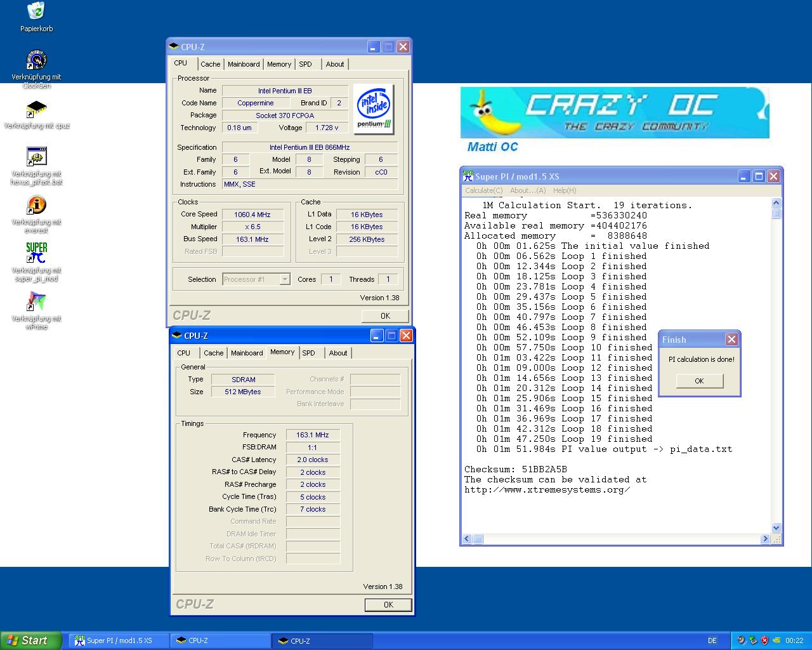This screenshot has width=812, height=650.
Task: Click the second system tray icon
Action: point(753,640)
